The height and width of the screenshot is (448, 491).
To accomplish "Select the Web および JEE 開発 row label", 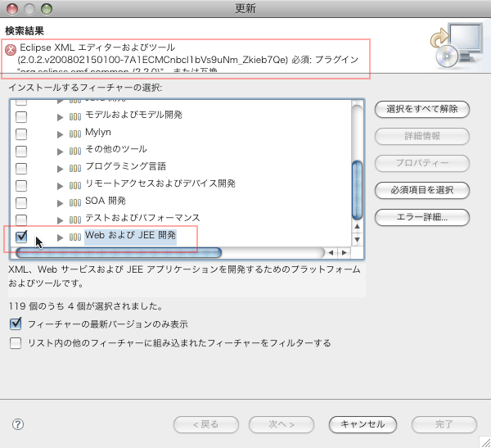I will [130, 235].
